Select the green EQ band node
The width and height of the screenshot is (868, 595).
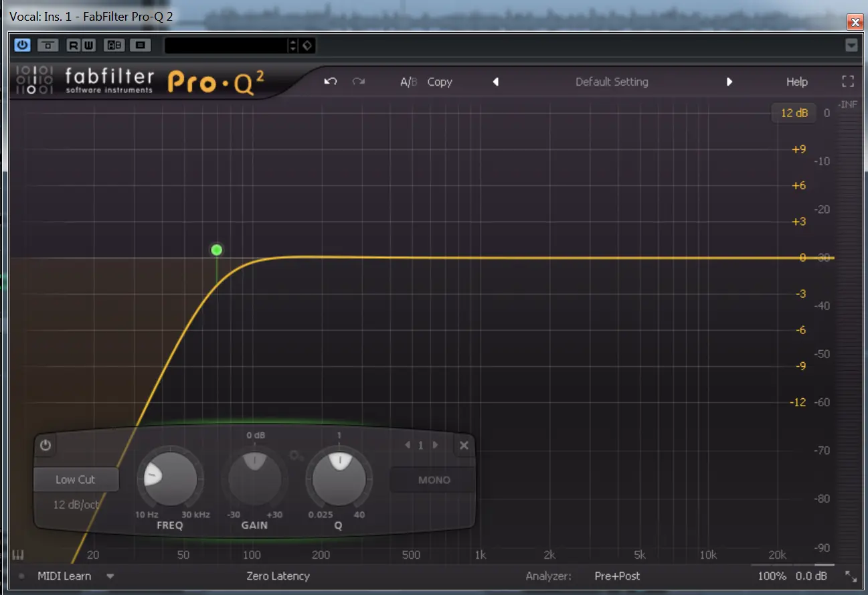point(216,250)
